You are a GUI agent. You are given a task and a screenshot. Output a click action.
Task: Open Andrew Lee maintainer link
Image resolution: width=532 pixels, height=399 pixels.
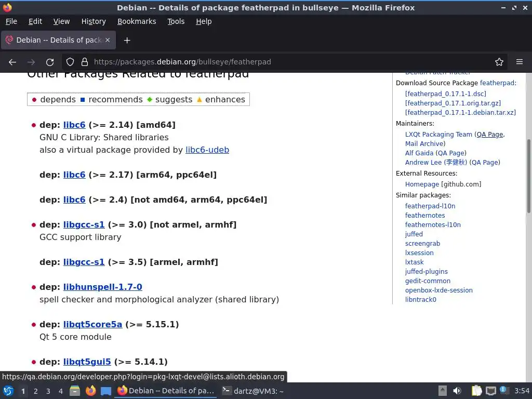pyautogui.click(x=436, y=162)
